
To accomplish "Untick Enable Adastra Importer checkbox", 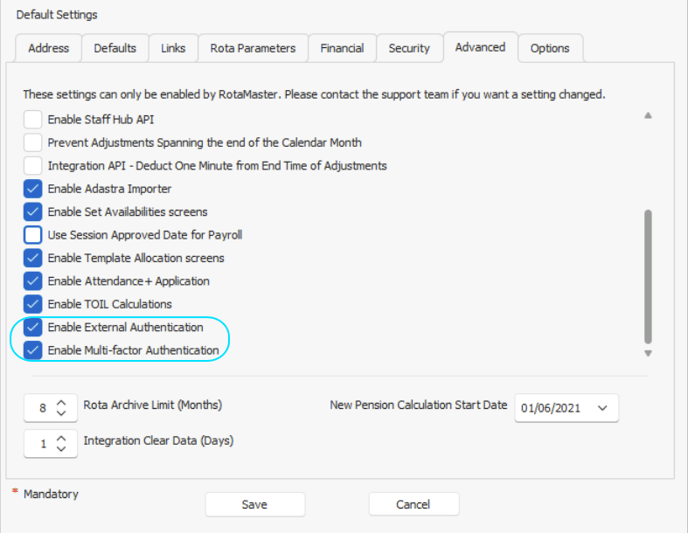I will pyautogui.click(x=33, y=189).
